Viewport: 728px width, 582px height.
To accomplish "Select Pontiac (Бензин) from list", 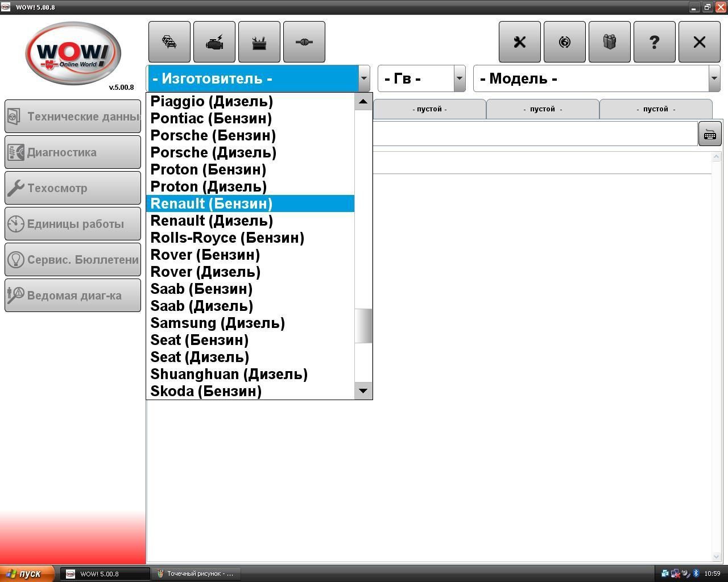I will (250, 118).
